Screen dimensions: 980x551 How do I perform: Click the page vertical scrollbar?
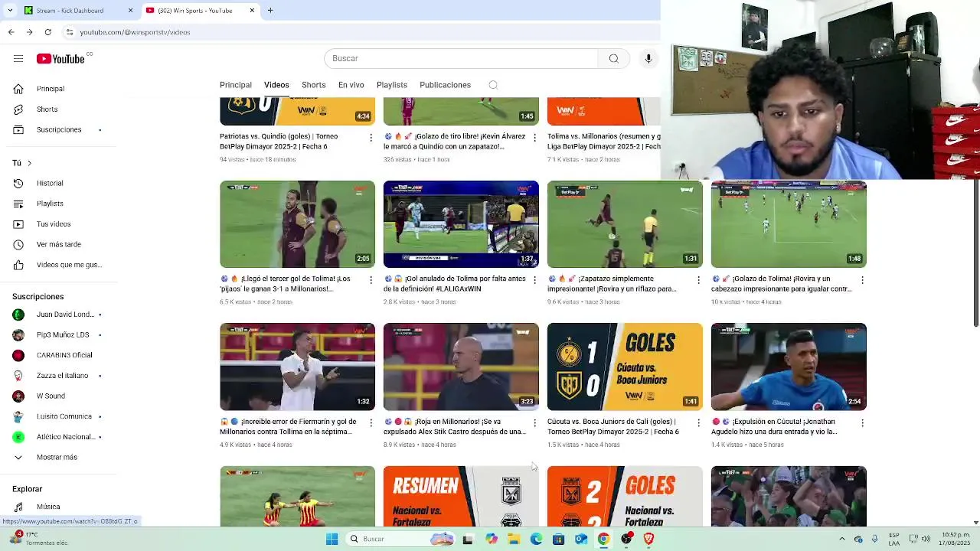975,253
